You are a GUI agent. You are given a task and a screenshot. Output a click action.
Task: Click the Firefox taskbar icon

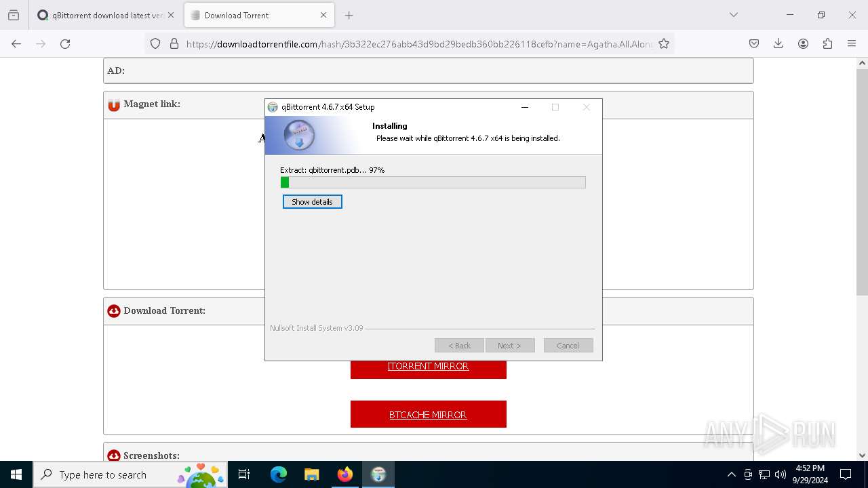[345, 474]
